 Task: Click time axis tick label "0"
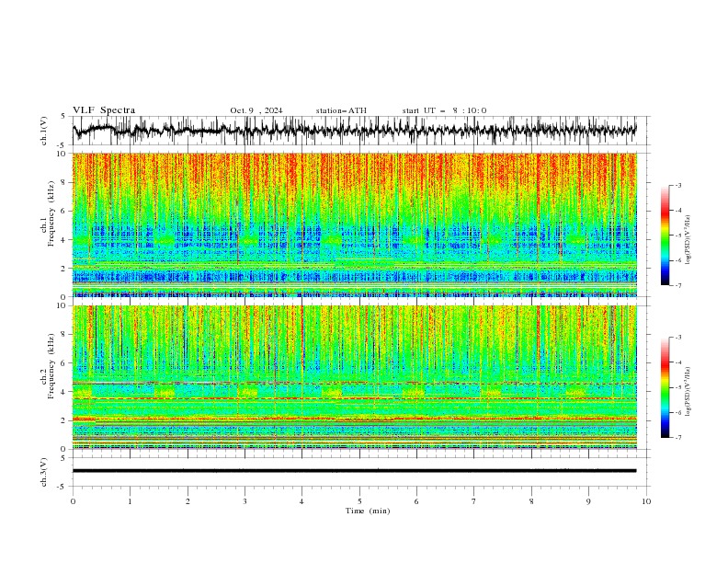[73, 501]
